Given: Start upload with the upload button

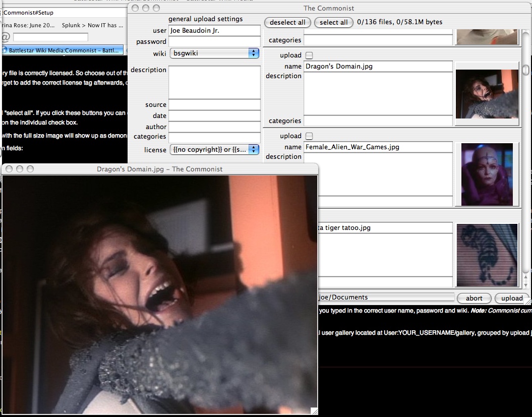Looking at the screenshot, I should (x=511, y=298).
